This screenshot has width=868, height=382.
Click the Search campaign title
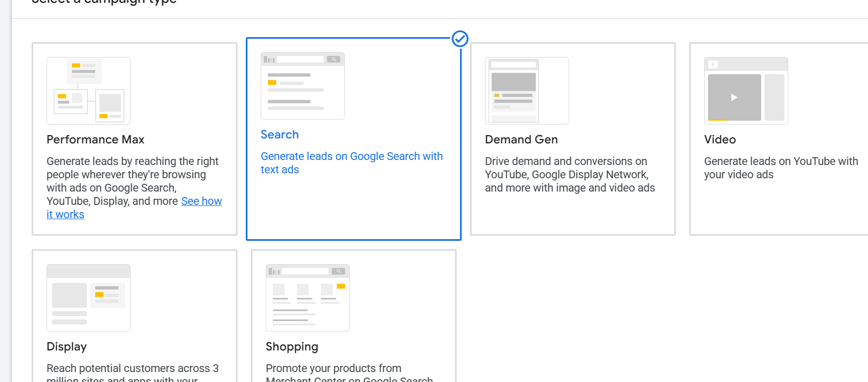coord(280,135)
